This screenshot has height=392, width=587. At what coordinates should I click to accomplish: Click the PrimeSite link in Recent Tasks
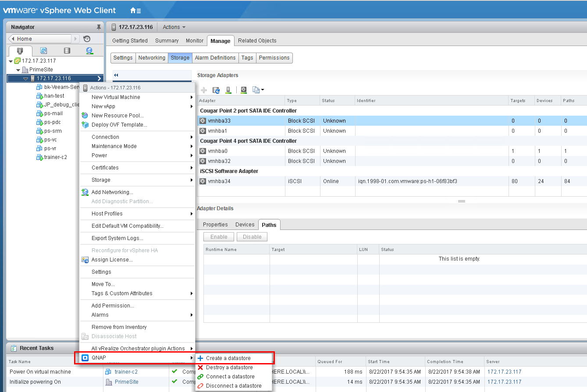click(x=126, y=382)
